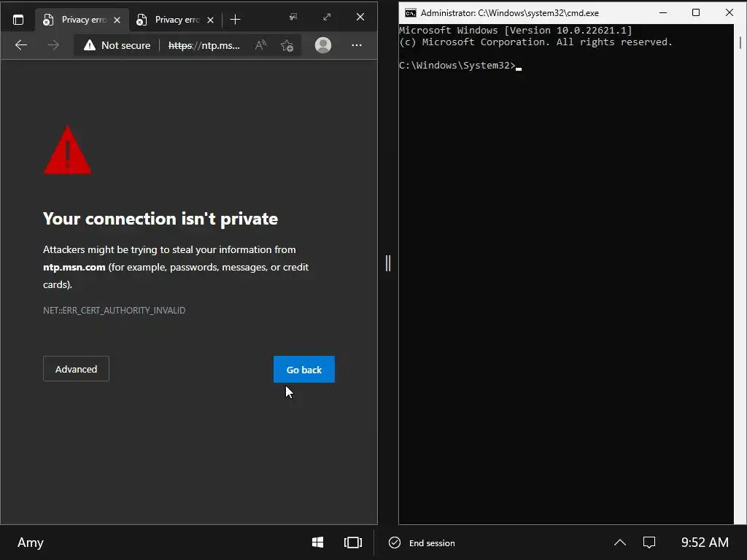This screenshot has width=747, height=560.
Task: Click the cmd window vertical scrollbar
Action: pyautogui.click(x=740, y=274)
